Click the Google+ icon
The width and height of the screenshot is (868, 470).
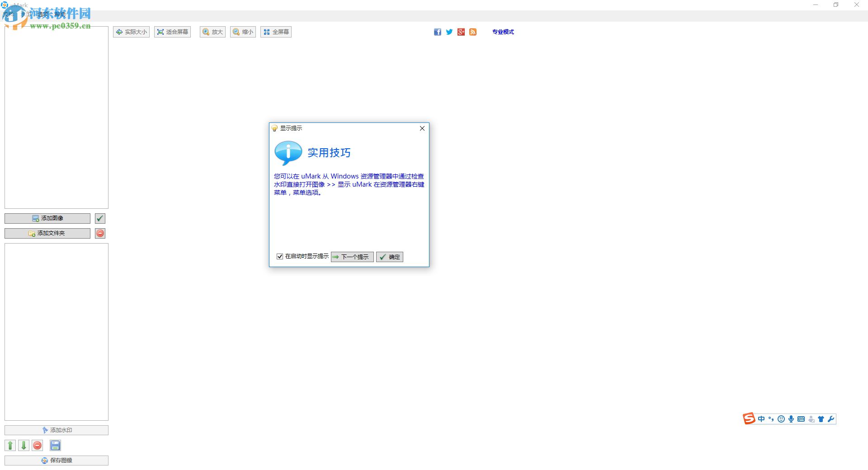tap(461, 32)
